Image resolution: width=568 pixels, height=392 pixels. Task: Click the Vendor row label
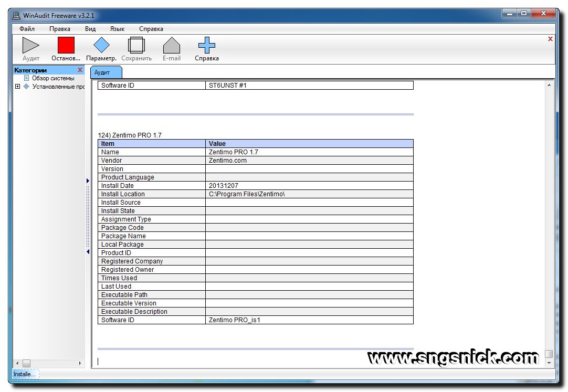111,161
